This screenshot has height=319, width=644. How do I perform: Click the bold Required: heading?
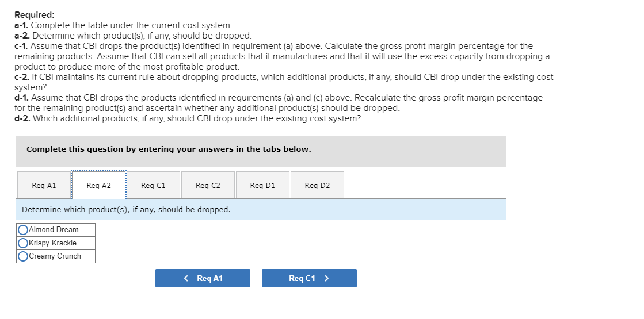(x=34, y=15)
